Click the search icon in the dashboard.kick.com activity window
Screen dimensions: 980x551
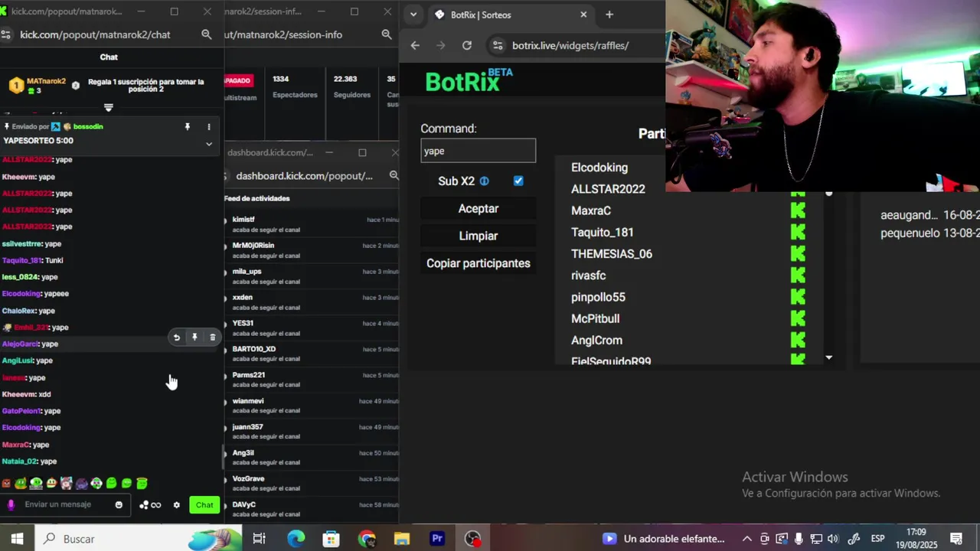[394, 176]
